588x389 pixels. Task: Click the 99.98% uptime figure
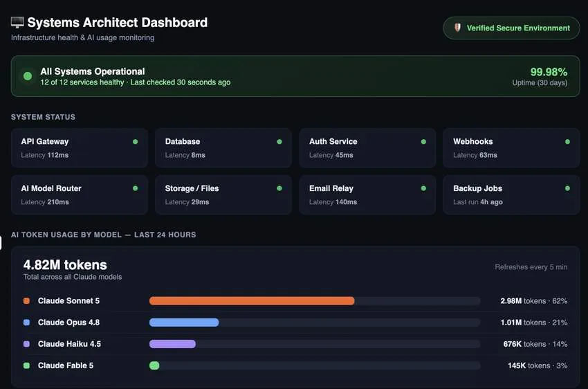(x=549, y=72)
